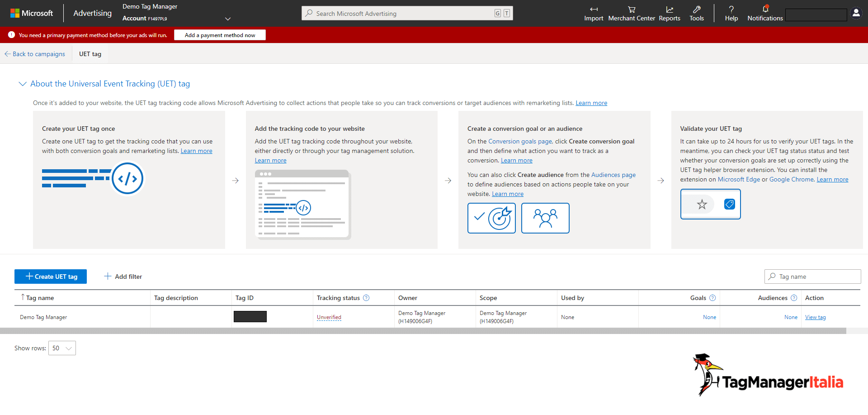This screenshot has height=415, width=868.
Task: Open the Google Chrome extension link
Action: [x=791, y=179]
